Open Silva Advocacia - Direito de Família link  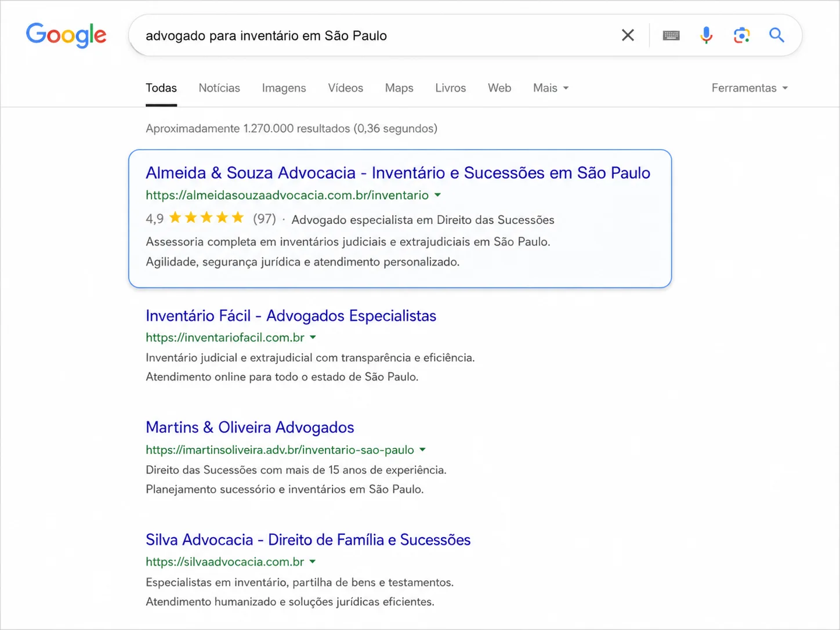pyautogui.click(x=308, y=540)
